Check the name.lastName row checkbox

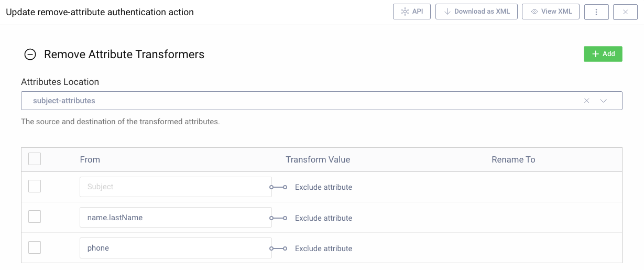point(35,217)
